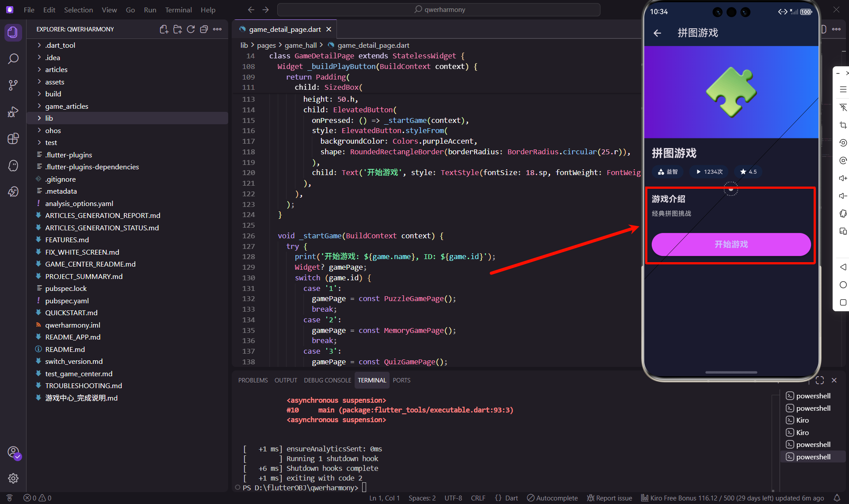Refresh the Explorer file tree

191,29
